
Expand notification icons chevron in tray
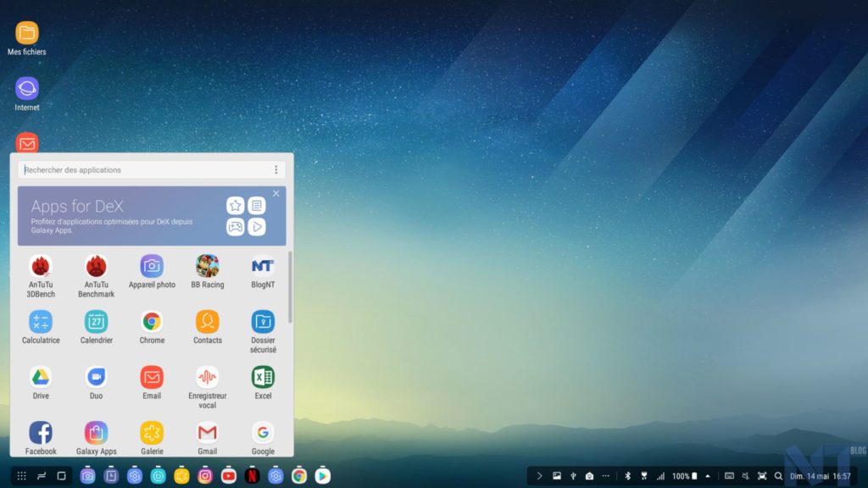pyautogui.click(x=539, y=476)
